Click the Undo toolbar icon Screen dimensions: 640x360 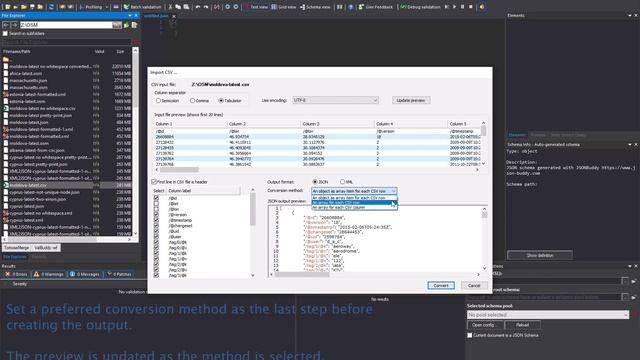click(x=198, y=7)
